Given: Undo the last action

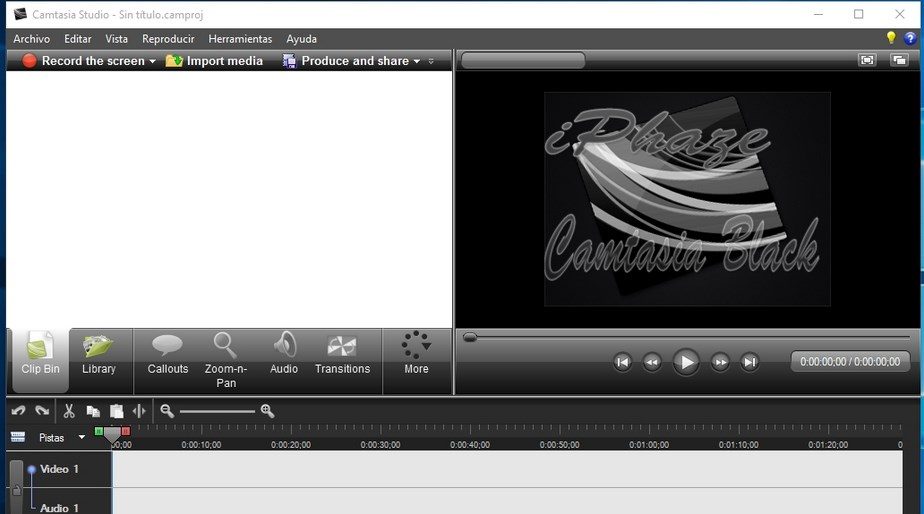Looking at the screenshot, I should [x=18, y=411].
